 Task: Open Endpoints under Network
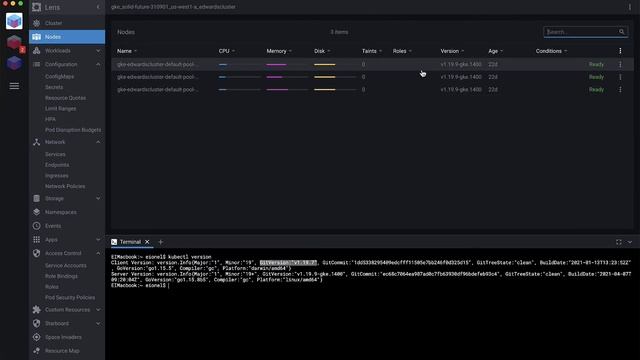pyautogui.click(x=57, y=165)
